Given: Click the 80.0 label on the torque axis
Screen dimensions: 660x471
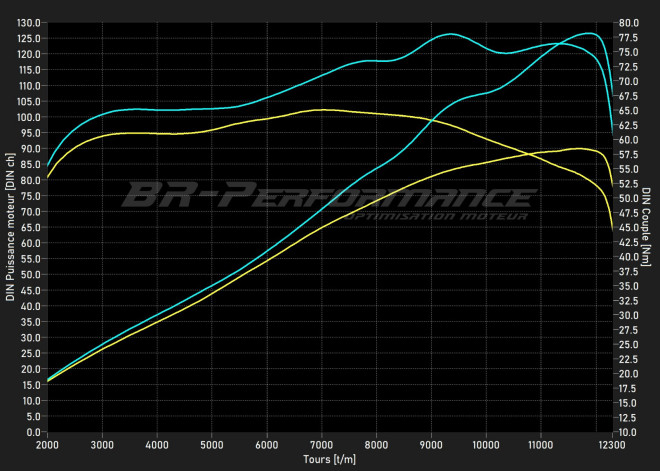Looking at the screenshot, I should pos(629,22).
